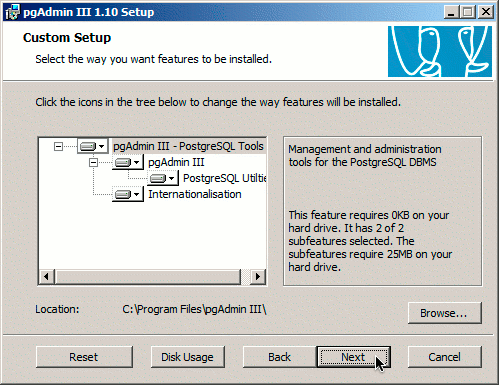Viewport: 499px width, 385px height.
Task: Cancel the pgAdmin III setup
Action: pyautogui.click(x=445, y=357)
